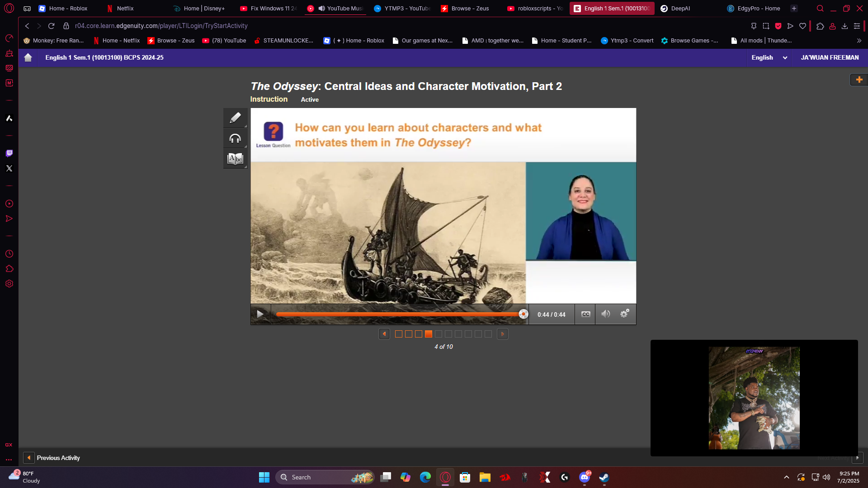Click the address bar URL
Image resolution: width=868 pixels, height=488 pixels.
tap(161, 26)
